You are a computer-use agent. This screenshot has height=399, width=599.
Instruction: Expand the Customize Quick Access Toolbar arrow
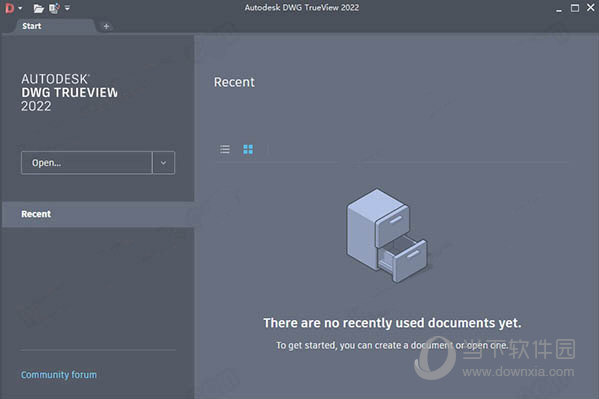[x=67, y=8]
